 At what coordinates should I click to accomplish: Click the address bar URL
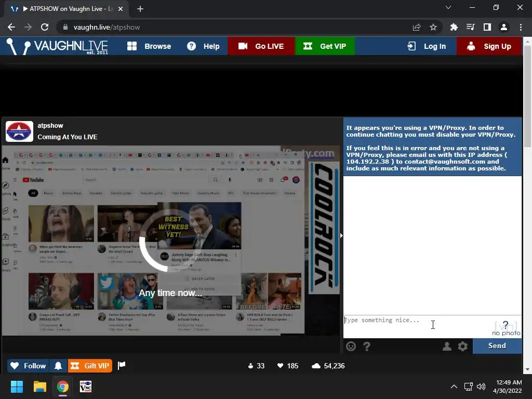click(x=107, y=27)
